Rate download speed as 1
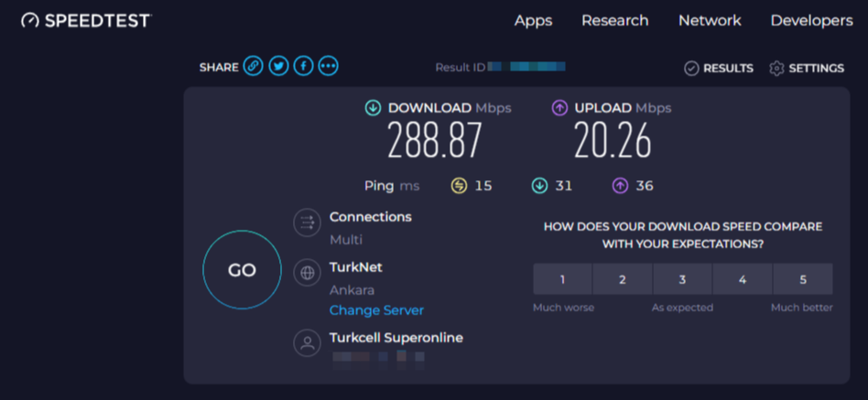868x400 pixels. (x=562, y=279)
